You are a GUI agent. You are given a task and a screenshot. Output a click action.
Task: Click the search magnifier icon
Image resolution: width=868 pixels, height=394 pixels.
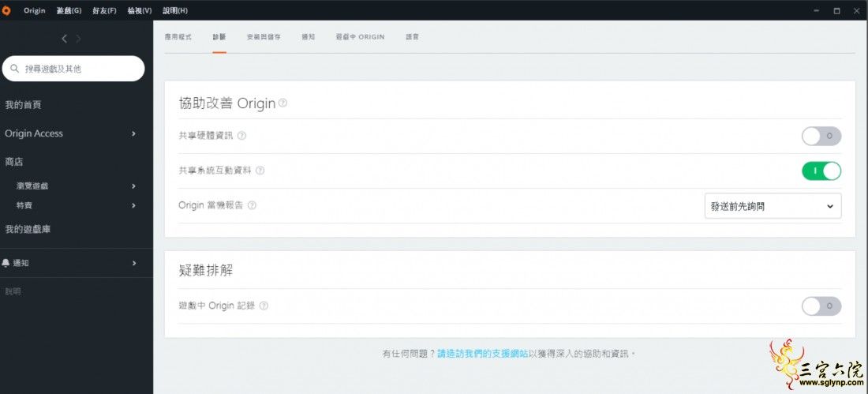tap(15, 69)
